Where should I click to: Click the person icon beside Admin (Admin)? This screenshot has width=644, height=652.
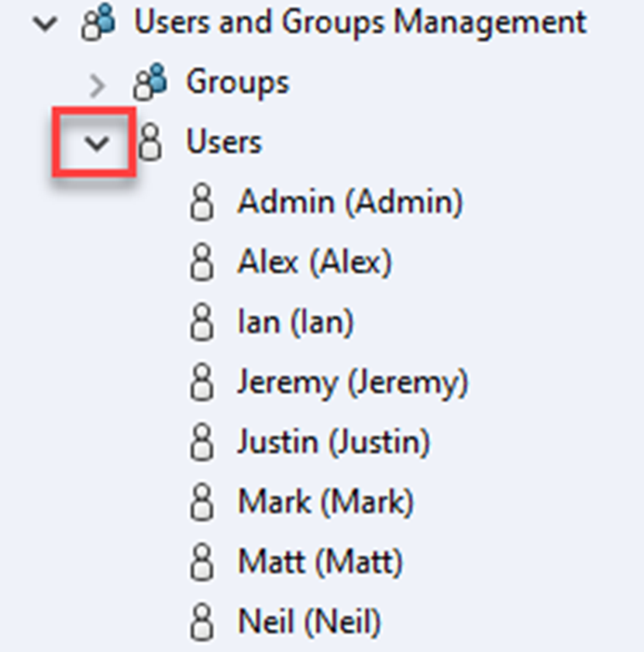203,202
